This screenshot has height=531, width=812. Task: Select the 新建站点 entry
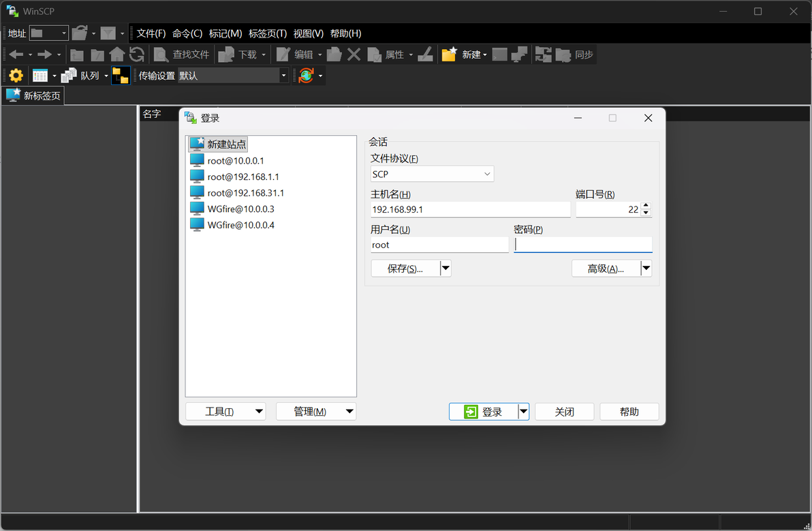click(218, 144)
